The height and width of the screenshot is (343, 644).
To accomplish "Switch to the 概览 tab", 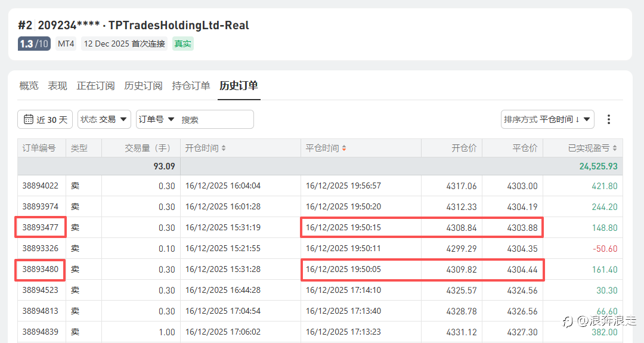I will click(x=29, y=86).
